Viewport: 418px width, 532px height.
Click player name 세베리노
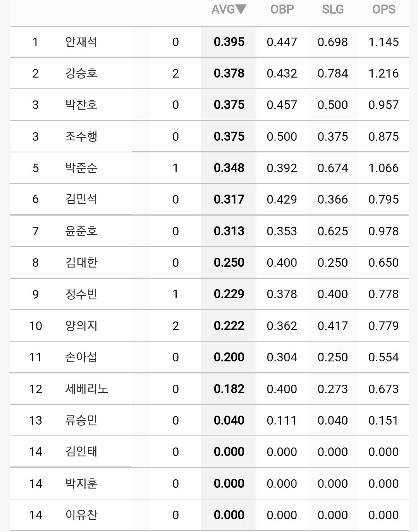pyautogui.click(x=86, y=389)
